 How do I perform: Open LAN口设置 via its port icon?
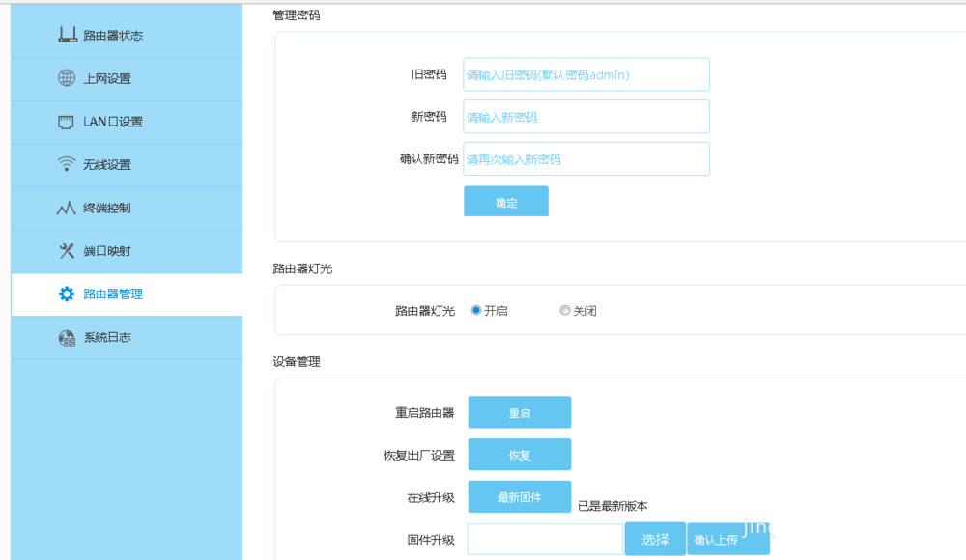pos(65,122)
